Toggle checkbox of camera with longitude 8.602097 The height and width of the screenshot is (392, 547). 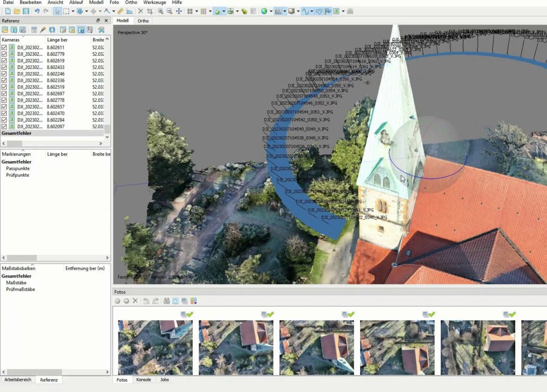coord(4,127)
